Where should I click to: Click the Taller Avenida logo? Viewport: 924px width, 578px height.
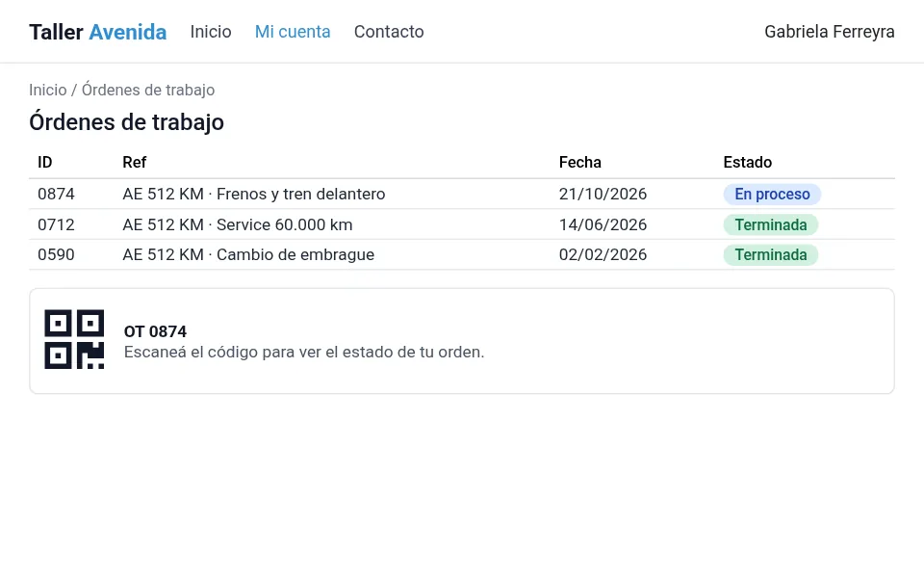coord(98,32)
